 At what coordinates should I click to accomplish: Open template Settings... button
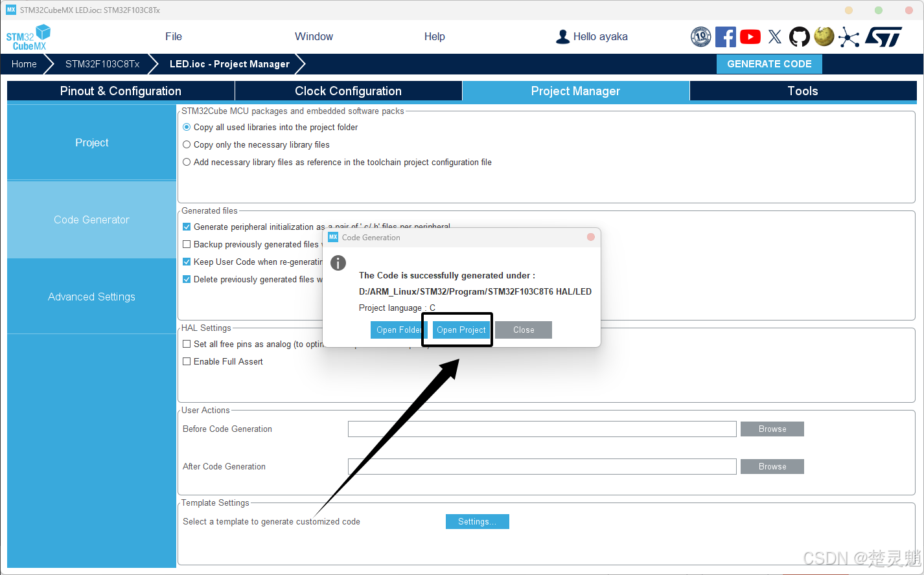pos(478,522)
